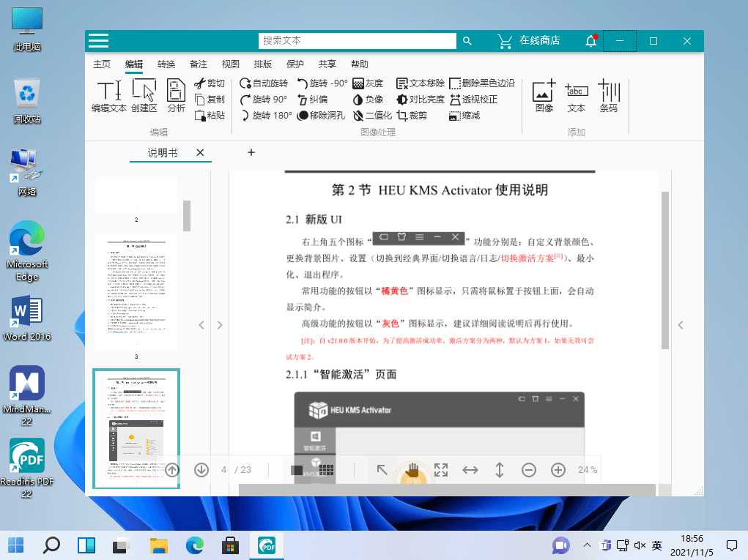Add a barcode (条码)
This screenshot has height=560, width=748.
click(609, 96)
